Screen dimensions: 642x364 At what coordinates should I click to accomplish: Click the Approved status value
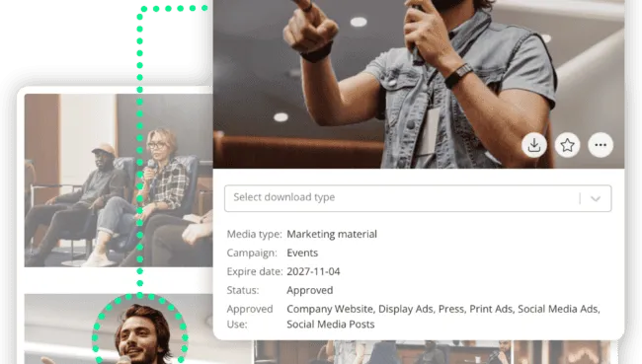(309, 290)
